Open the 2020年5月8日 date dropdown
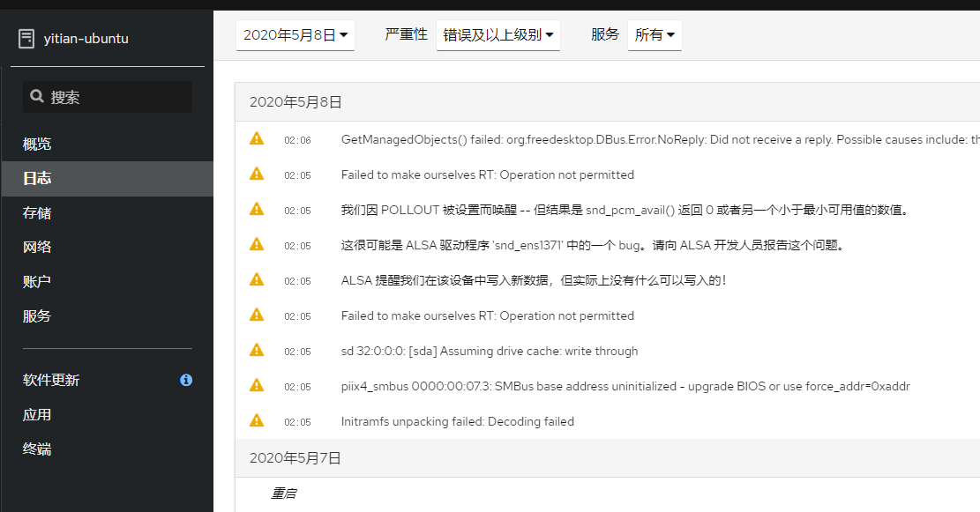 [295, 35]
